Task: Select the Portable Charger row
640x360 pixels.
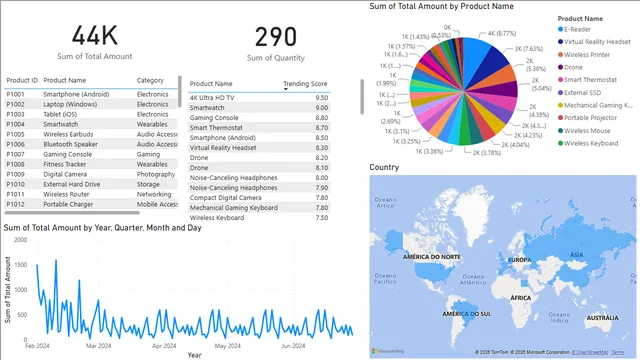Action: pyautogui.click(x=91, y=204)
